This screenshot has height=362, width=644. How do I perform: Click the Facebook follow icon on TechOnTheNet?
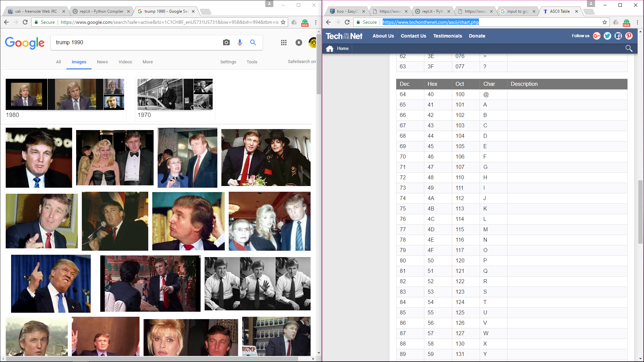(x=618, y=36)
